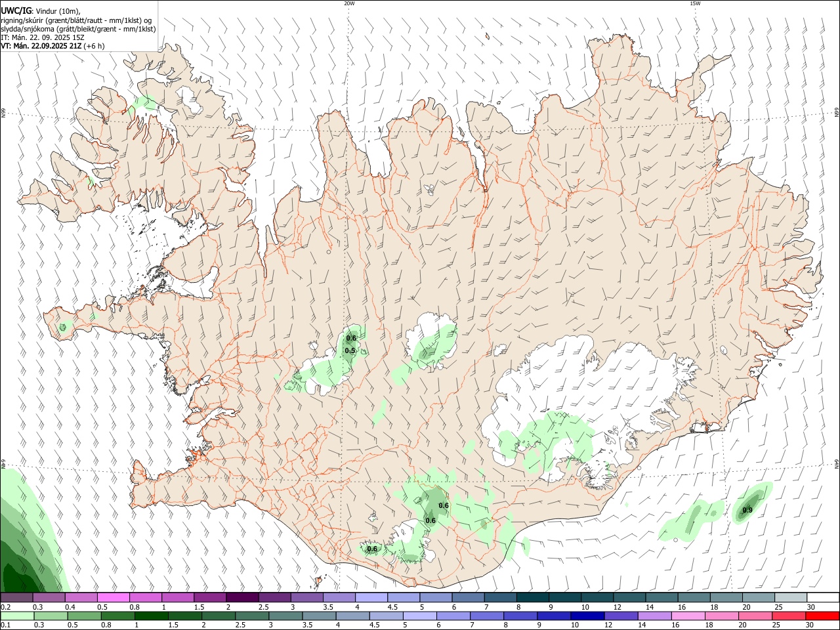This screenshot has width=840, height=630.
Task: Select the valid time line 'VT: Mán. 22.09.2025 21Z'
Action: (x=41, y=46)
